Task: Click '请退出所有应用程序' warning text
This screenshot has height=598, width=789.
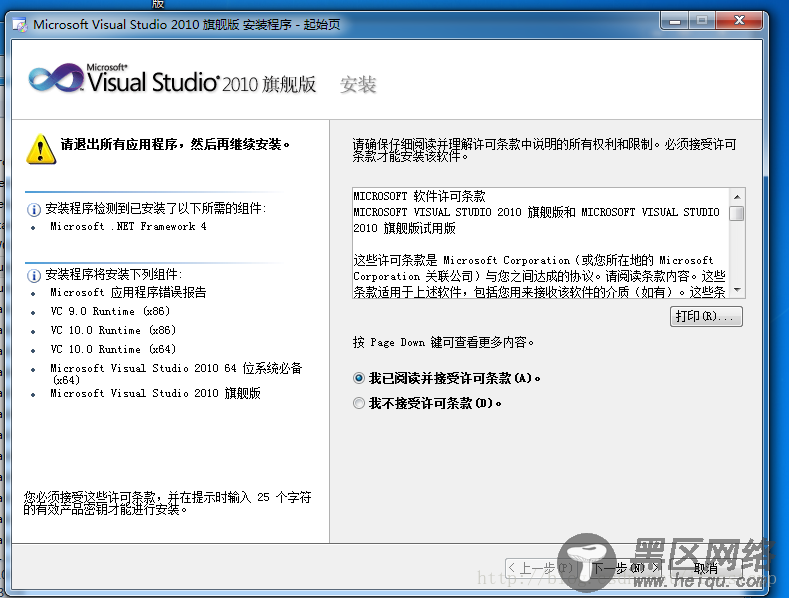Action: click(x=175, y=144)
